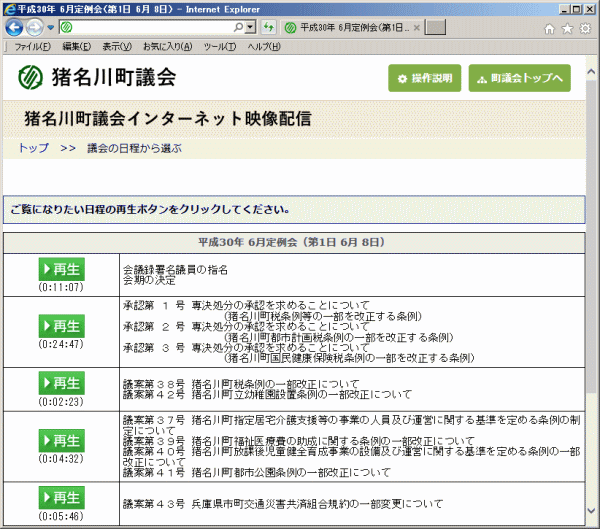Screen dimensions: 600x529
Task: Open the browser Home icon
Action: [x=548, y=28]
